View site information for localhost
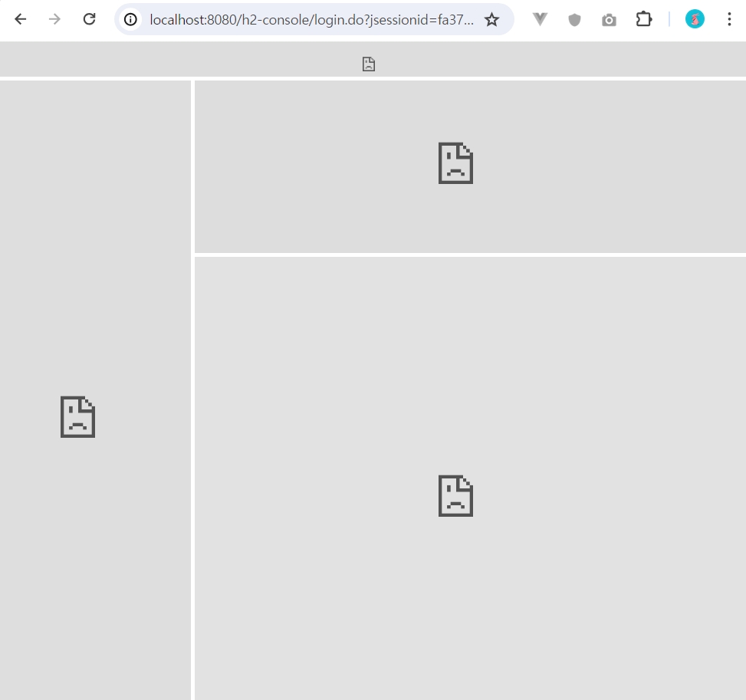 coord(130,19)
